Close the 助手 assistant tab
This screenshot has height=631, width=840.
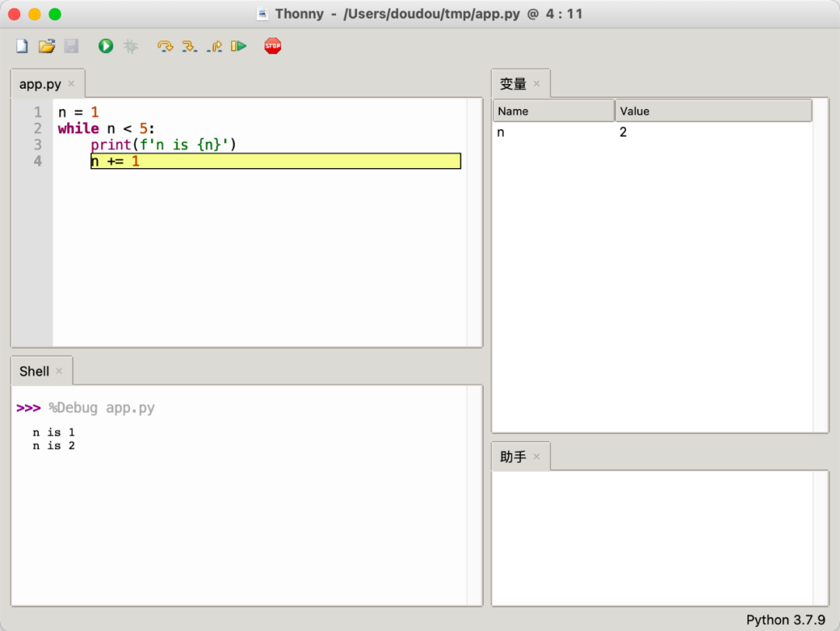tap(537, 457)
